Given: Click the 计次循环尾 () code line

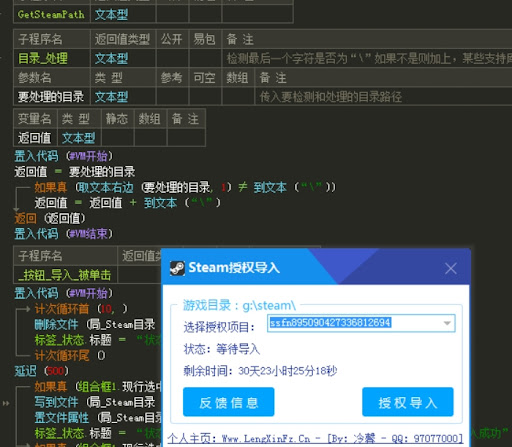Looking at the screenshot, I should [70, 355].
